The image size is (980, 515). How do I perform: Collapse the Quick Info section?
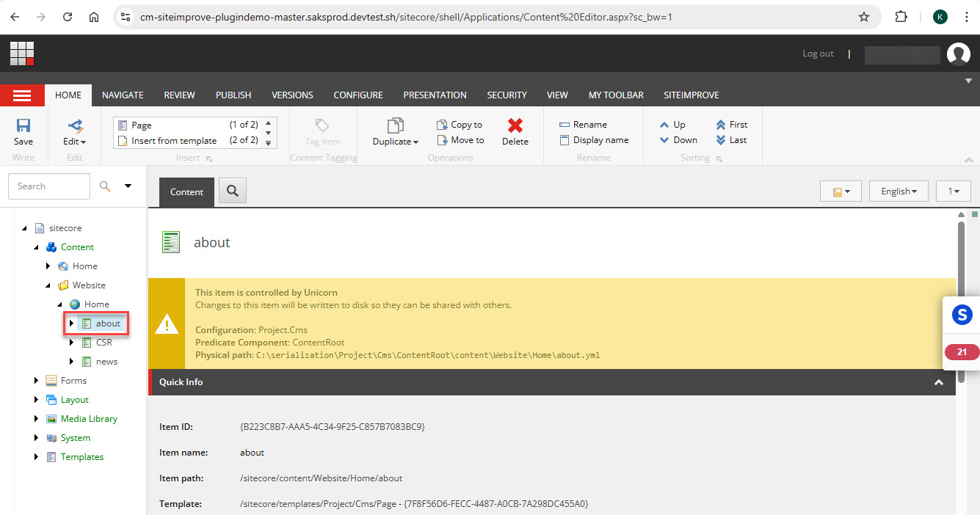[x=939, y=382]
